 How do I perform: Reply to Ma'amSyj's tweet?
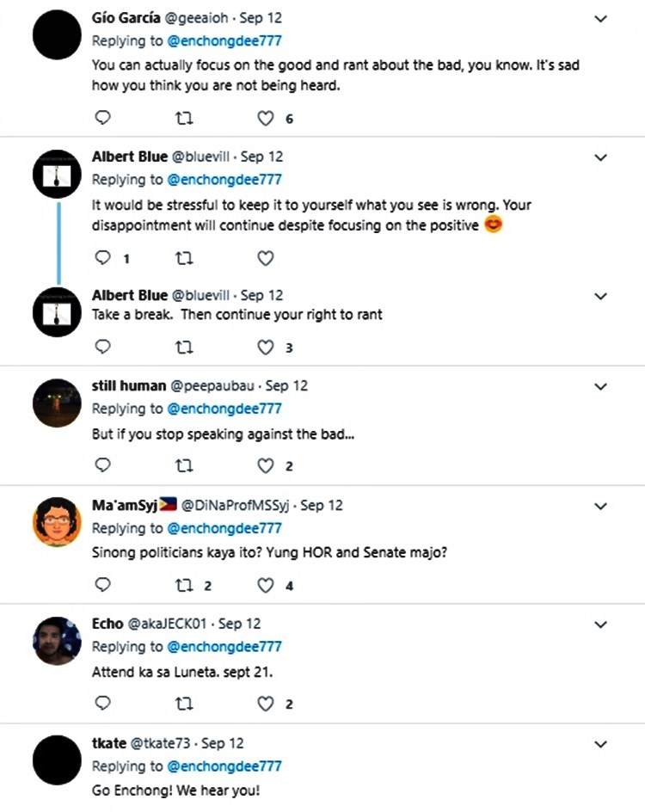(102, 585)
